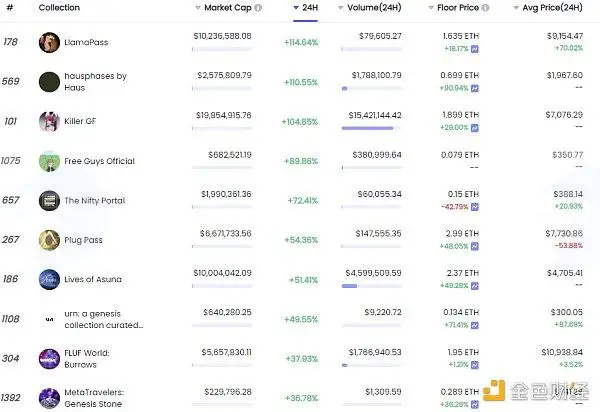
Task: Open hausphases by Haus collection link
Action: click(95, 81)
